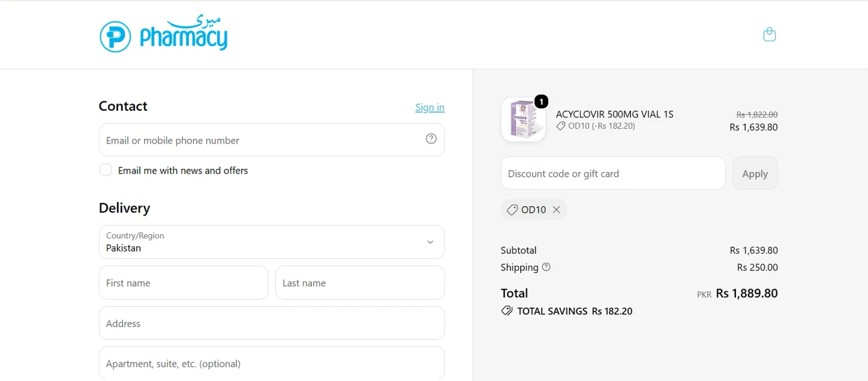The width and height of the screenshot is (868, 381).
Task: Focus the discount code or gift card field
Action: point(613,173)
